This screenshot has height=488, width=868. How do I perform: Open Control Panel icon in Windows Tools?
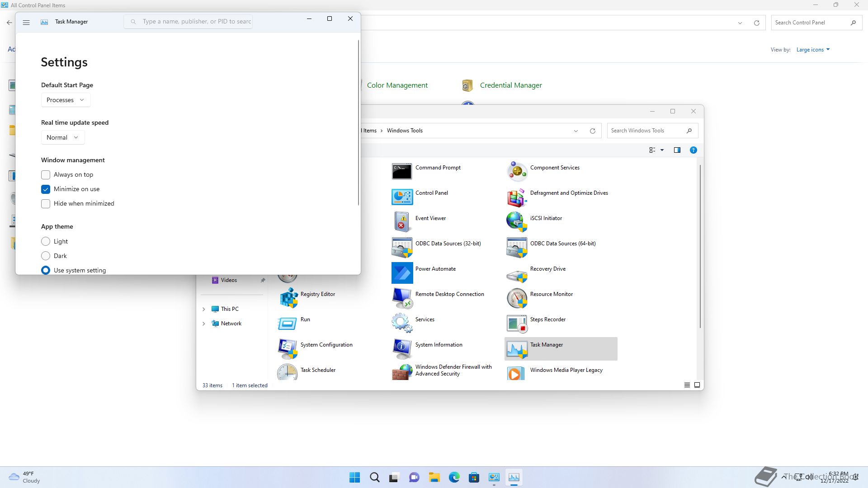point(402,197)
